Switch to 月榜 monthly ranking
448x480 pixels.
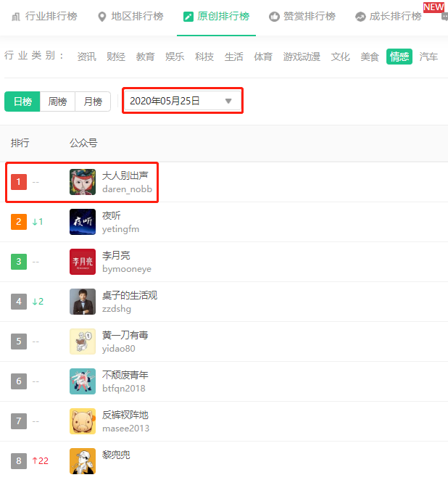pyautogui.click(x=93, y=102)
